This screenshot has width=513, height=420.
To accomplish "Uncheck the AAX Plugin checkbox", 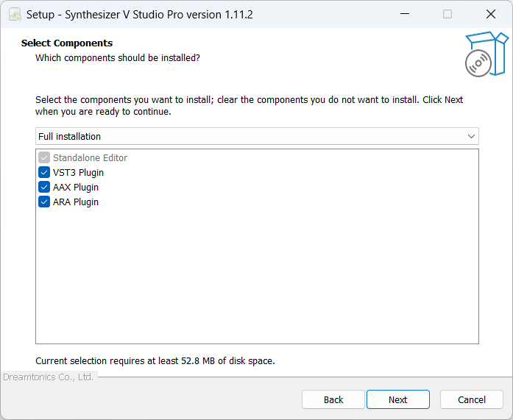I will click(x=44, y=187).
